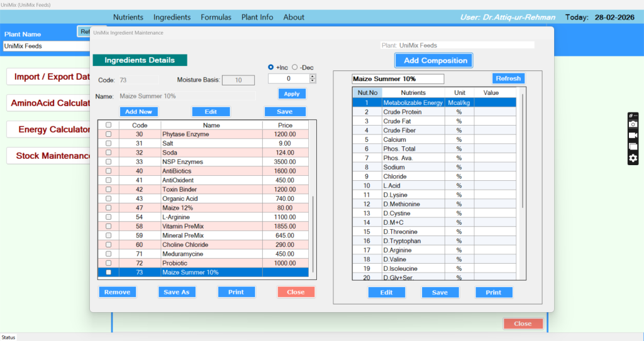Screen dimensions: 644x341
Task: Open the Ingredients menu
Action: click(172, 17)
